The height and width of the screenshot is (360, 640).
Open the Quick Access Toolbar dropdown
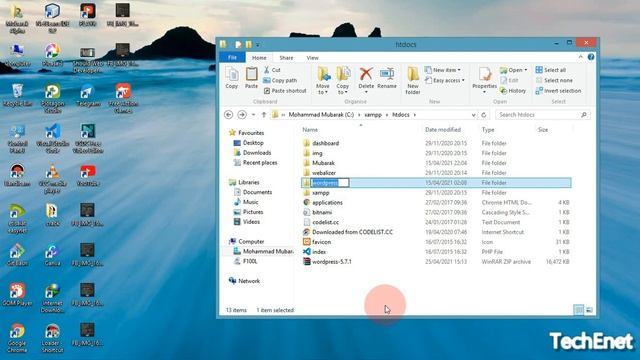[258, 44]
